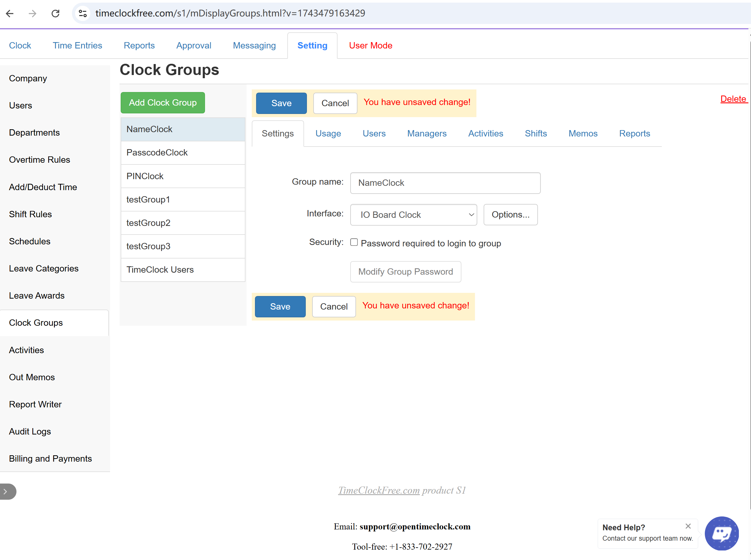Click the browser forward arrow
This screenshot has width=751, height=560.
[x=33, y=14]
